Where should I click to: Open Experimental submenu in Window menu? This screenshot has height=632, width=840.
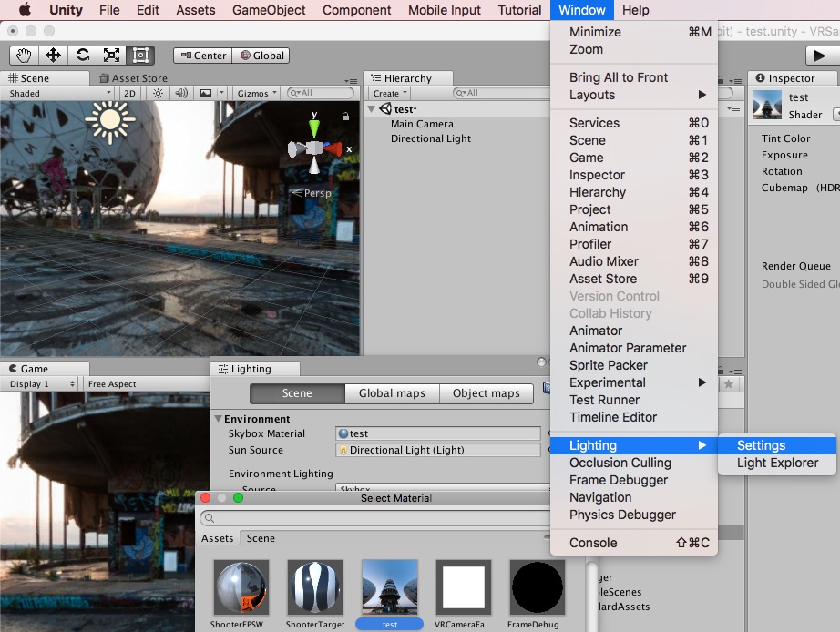[x=634, y=382]
